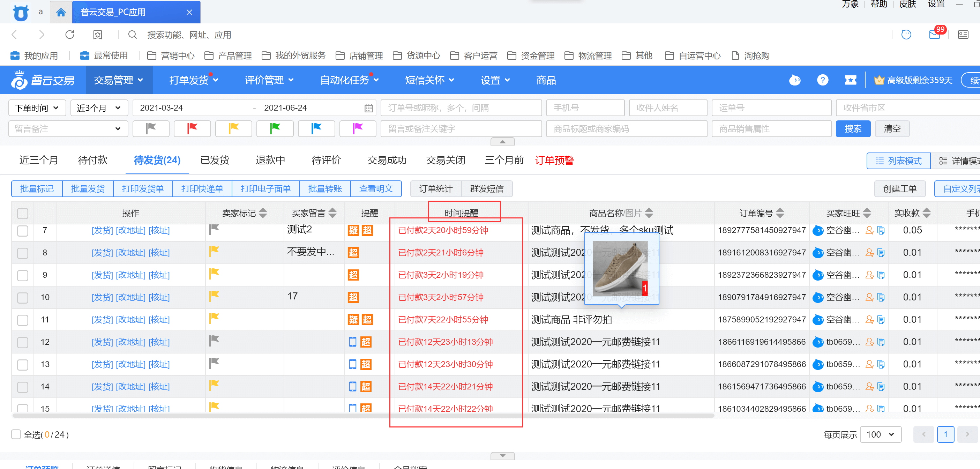Viewport: 980px width, 469px height.
Task: Click the 搜索 button
Action: click(853, 128)
